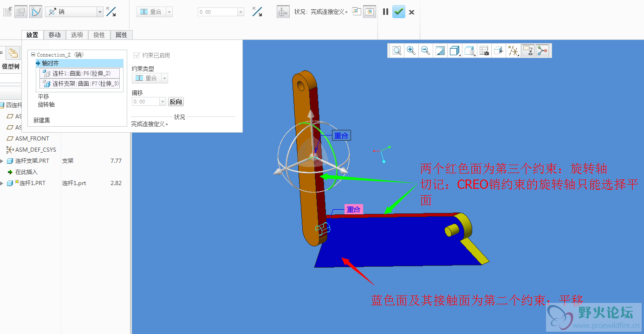Select ASM_DEF_CSYS in model tree
644x334 pixels.
(x=36, y=149)
